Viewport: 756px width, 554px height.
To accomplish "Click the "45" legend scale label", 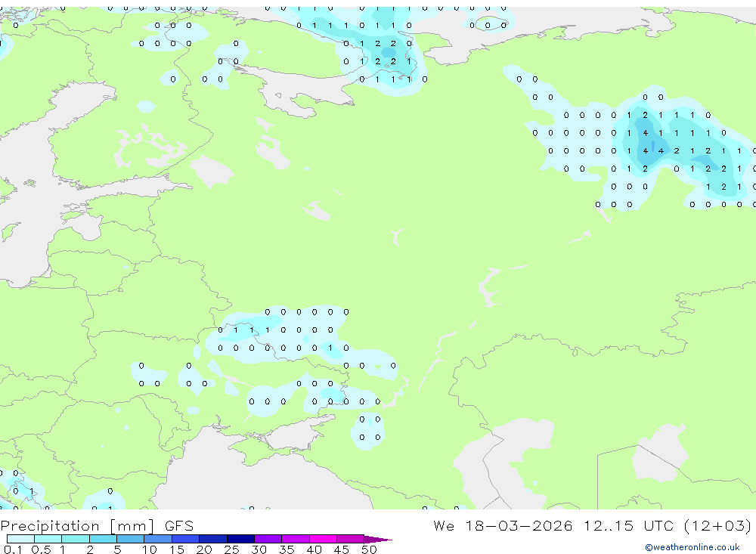I will (342, 549).
